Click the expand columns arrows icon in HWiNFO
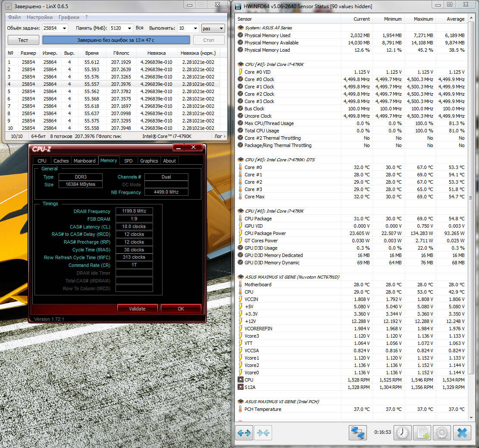The width and height of the screenshot is (479, 448). click(244, 432)
